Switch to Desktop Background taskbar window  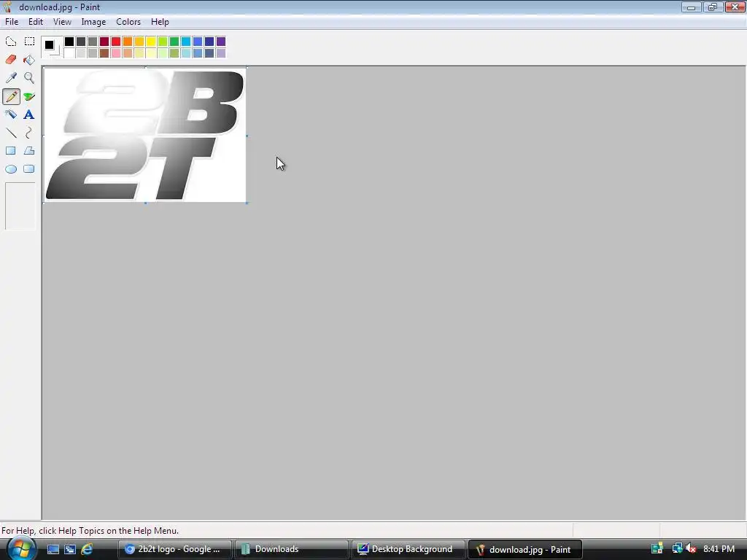tap(408, 549)
